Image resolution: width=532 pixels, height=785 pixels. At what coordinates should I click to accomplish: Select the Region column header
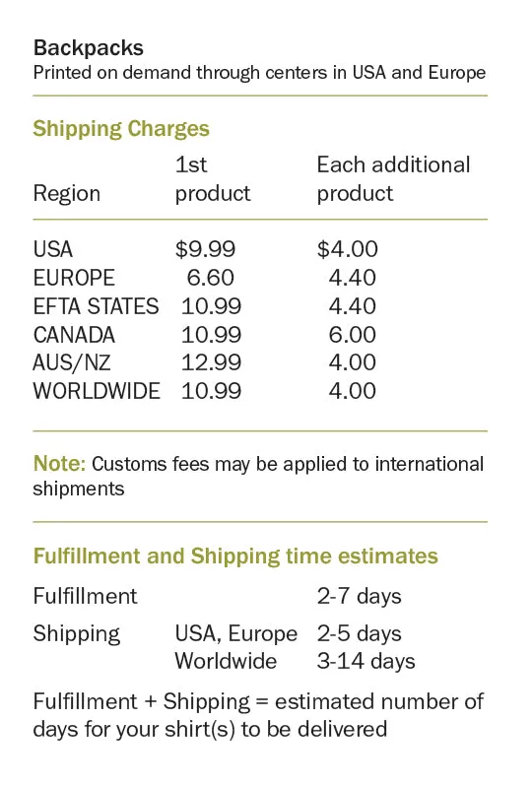point(67,194)
